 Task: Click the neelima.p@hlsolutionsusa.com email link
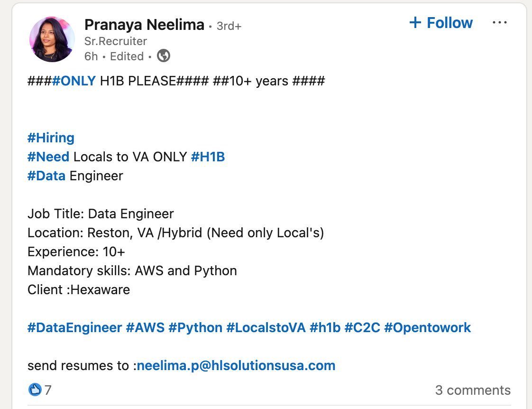tap(236, 365)
